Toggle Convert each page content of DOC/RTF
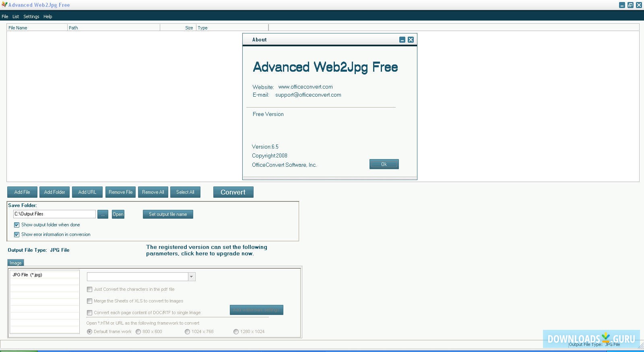The height and width of the screenshot is (352, 644). 90,313
